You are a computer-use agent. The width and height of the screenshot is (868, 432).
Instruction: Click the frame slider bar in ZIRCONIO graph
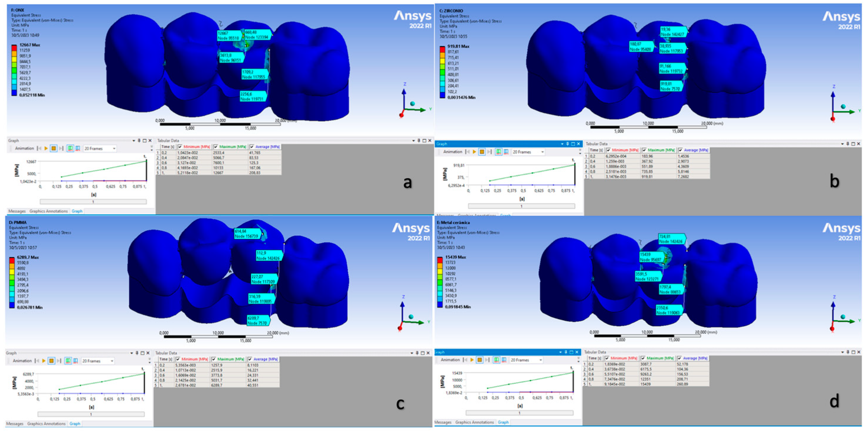(x=521, y=206)
